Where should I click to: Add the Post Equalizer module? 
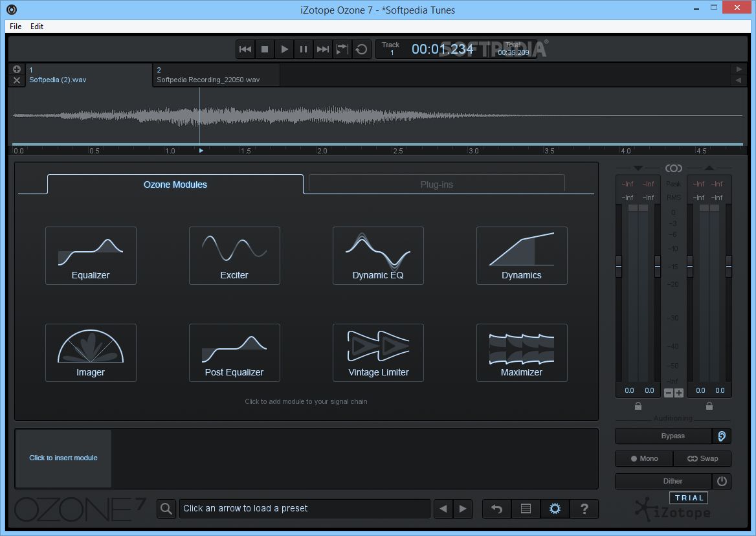pos(234,353)
